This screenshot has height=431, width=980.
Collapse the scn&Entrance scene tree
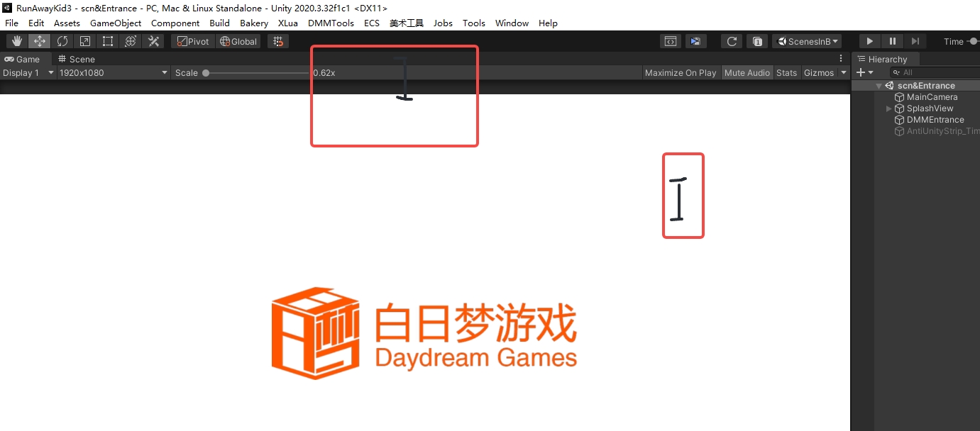point(879,86)
